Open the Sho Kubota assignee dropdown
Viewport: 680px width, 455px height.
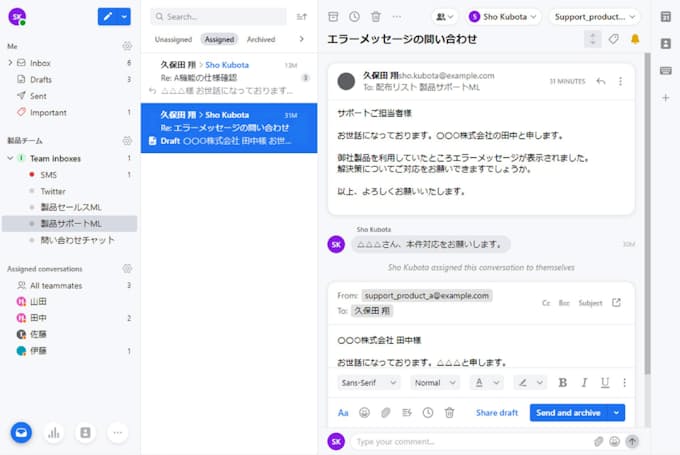(504, 17)
